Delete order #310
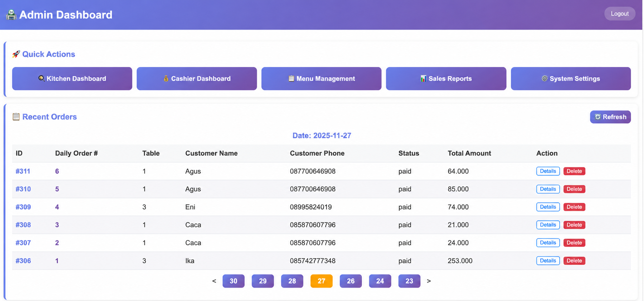 click(x=574, y=189)
